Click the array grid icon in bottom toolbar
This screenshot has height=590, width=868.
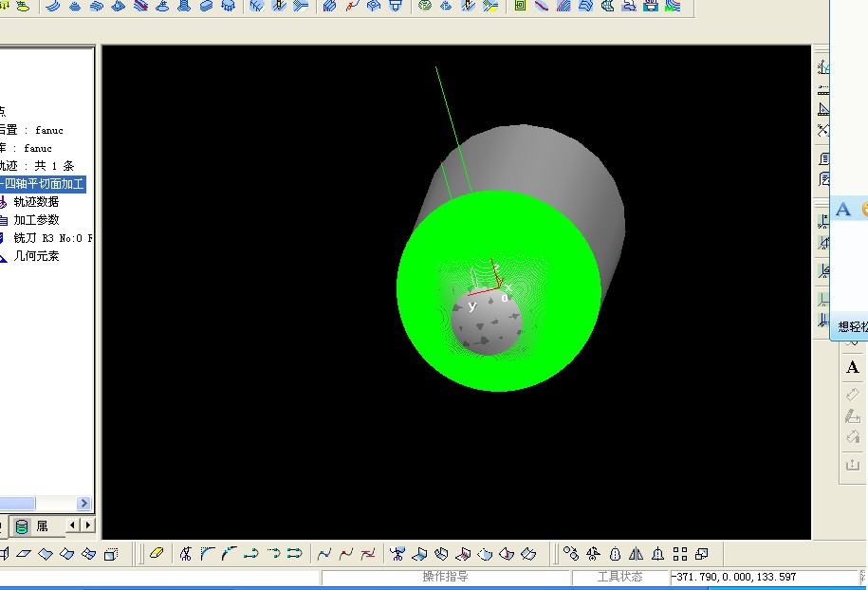[680, 554]
